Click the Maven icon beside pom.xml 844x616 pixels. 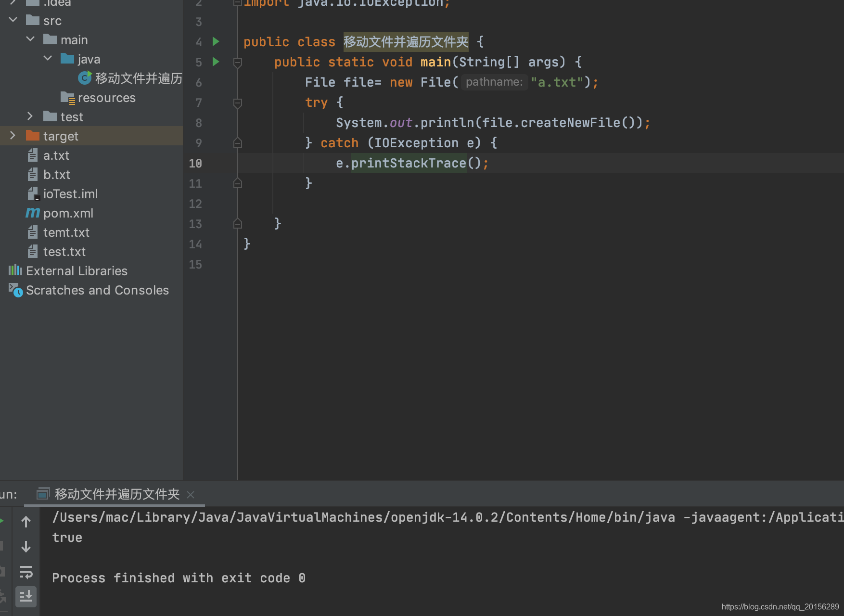[x=32, y=213]
